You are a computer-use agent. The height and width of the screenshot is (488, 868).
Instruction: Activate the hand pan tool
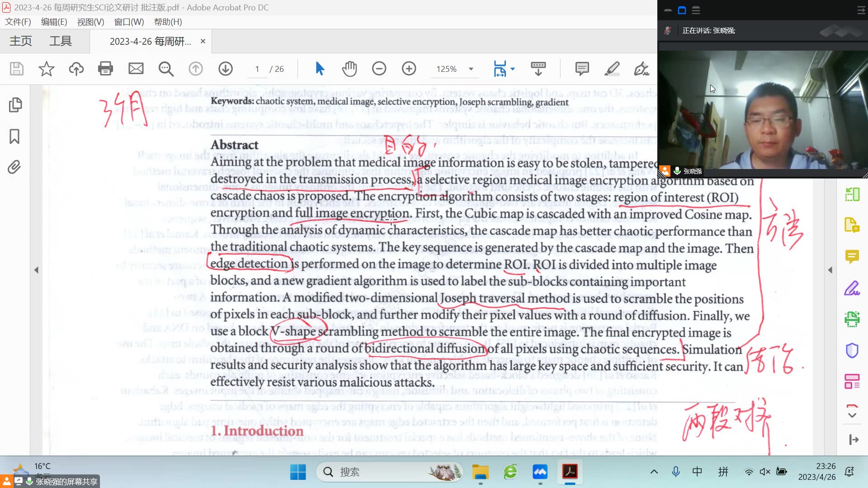(x=349, y=69)
